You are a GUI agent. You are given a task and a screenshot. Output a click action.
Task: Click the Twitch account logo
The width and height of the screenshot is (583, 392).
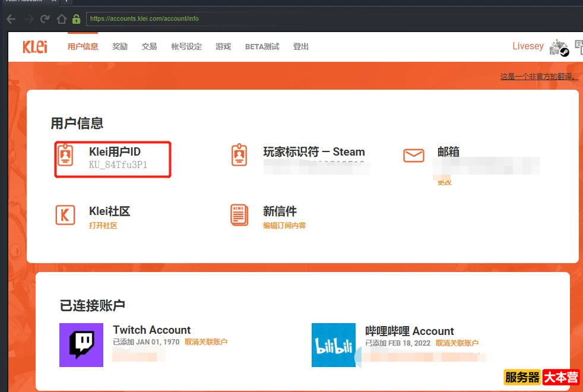(81, 345)
